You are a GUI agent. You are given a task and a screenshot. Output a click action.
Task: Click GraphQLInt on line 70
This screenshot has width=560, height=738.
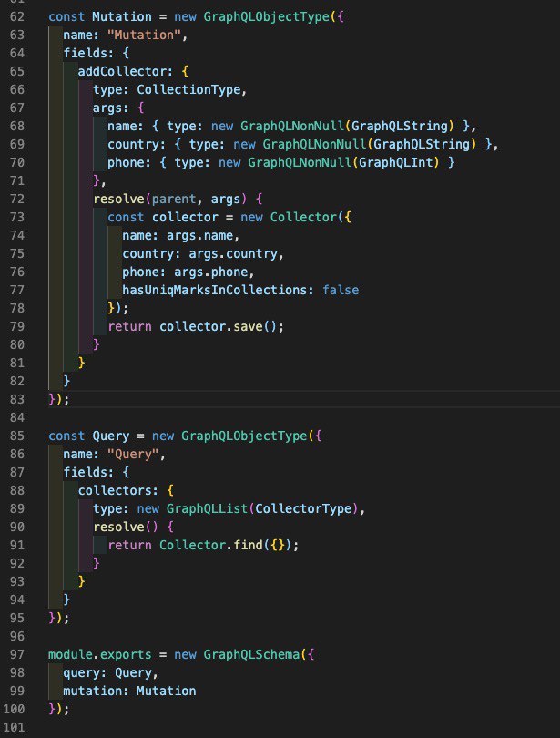click(396, 162)
